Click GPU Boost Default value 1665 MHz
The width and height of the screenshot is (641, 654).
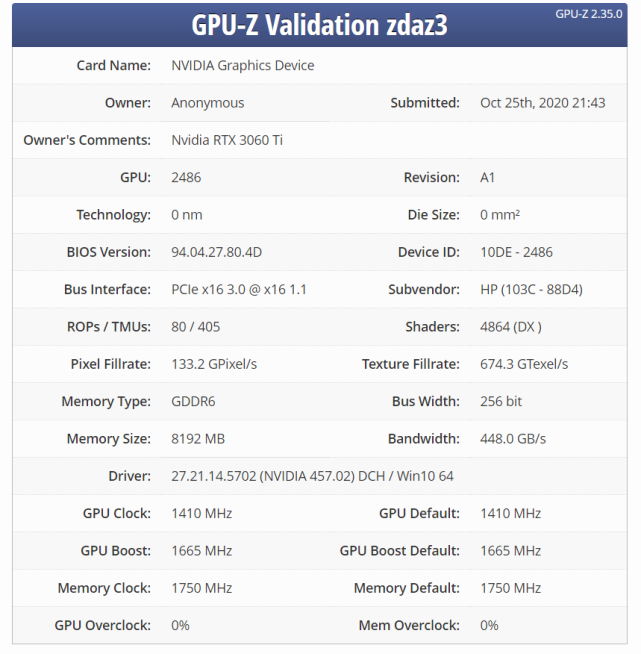[x=510, y=551]
